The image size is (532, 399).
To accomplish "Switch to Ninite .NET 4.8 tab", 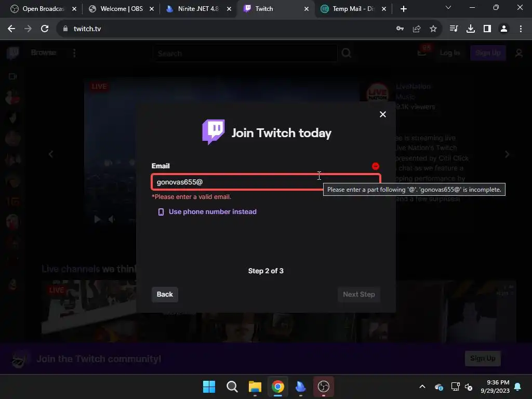I will (x=198, y=9).
